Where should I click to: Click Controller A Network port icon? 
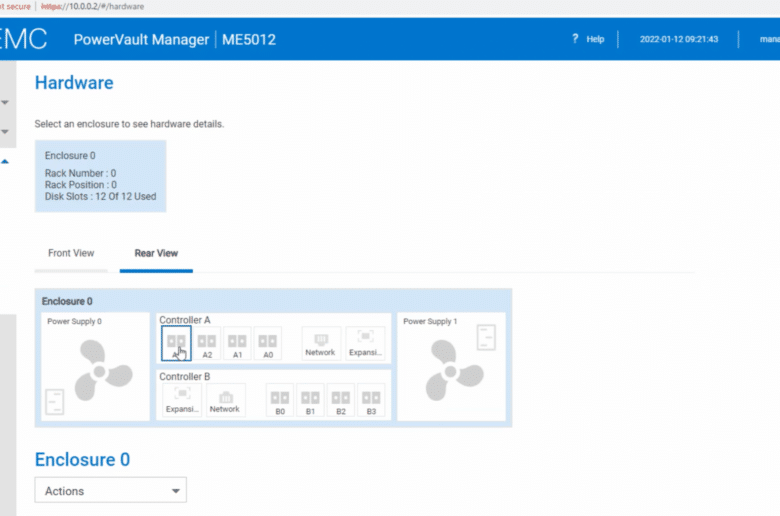coord(321,343)
